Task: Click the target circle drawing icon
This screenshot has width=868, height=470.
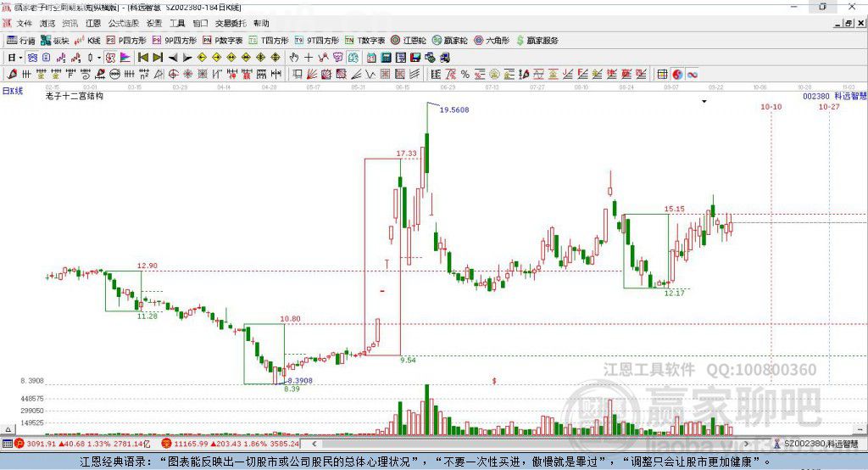Action: coord(173,75)
